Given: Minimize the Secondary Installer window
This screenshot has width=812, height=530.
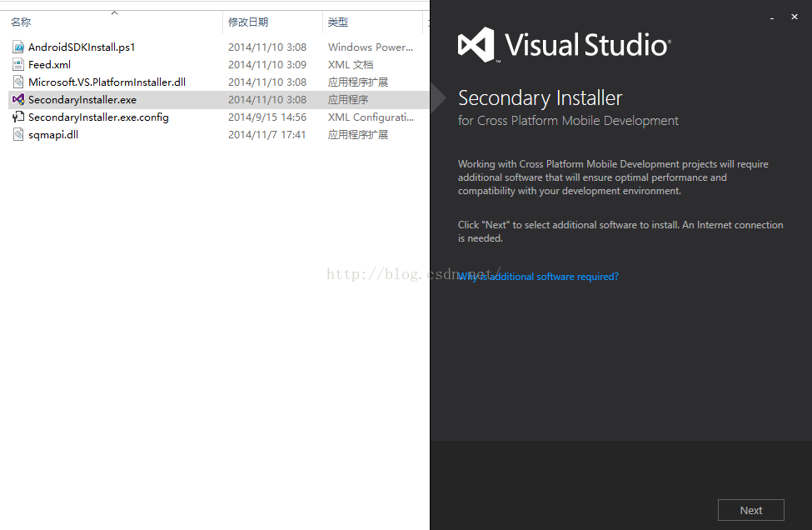Looking at the screenshot, I should click(x=772, y=17).
